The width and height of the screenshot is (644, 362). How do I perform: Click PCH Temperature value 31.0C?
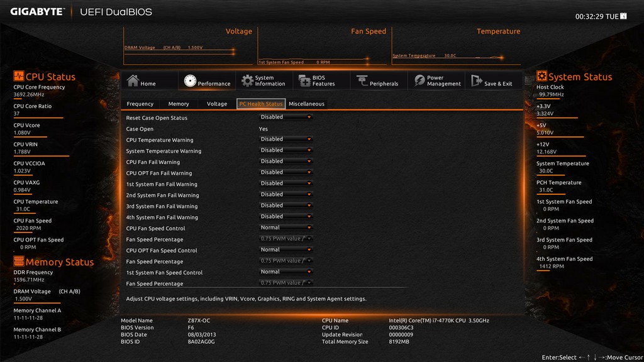(546, 190)
